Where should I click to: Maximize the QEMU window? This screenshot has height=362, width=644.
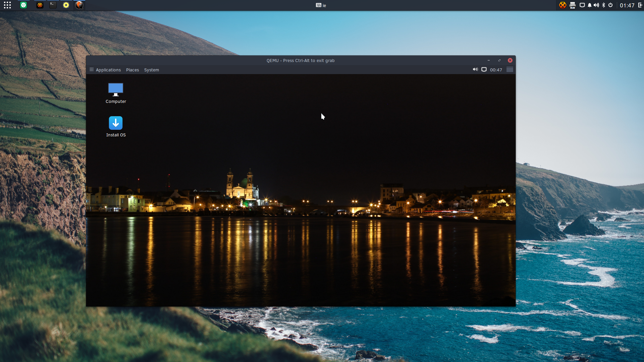coord(499,60)
